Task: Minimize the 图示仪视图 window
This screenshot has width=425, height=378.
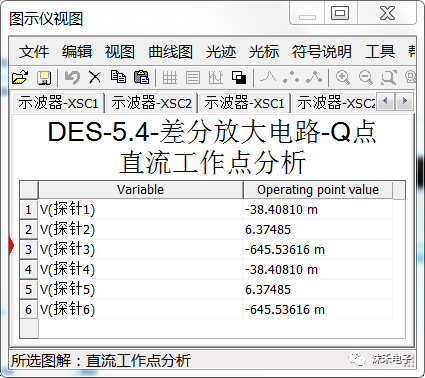Action: (x=307, y=13)
